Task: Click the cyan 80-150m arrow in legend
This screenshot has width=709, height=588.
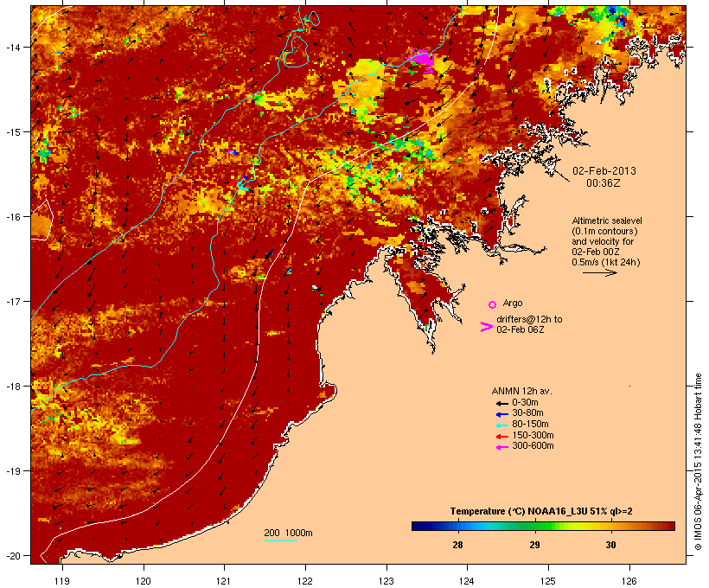Action: tap(502, 425)
